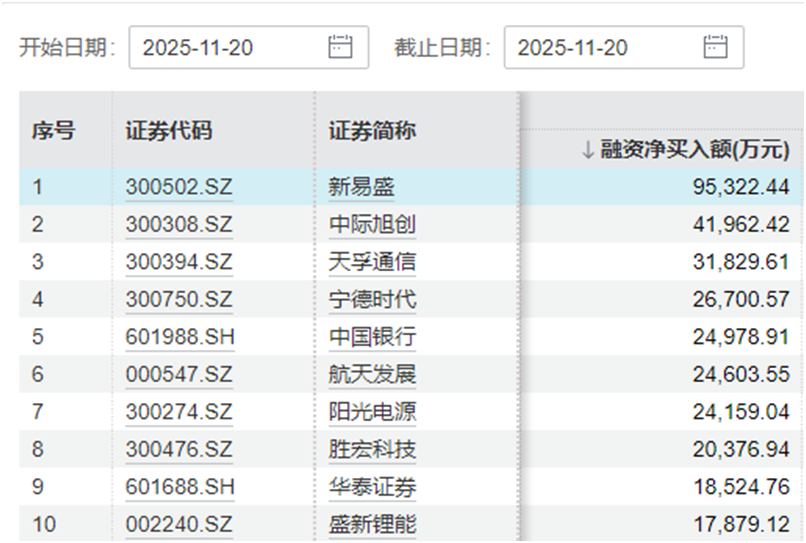Select row number 1 cell
Screen dimensions: 806x543
click(x=66, y=187)
